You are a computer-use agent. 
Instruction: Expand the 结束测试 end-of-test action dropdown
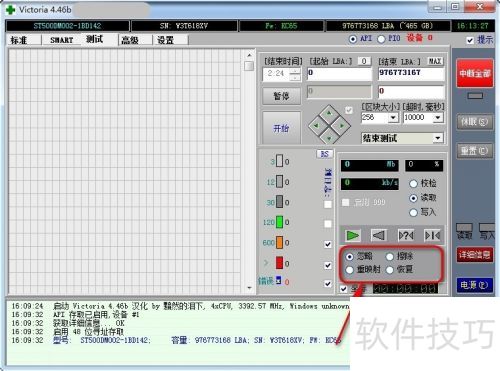click(438, 138)
